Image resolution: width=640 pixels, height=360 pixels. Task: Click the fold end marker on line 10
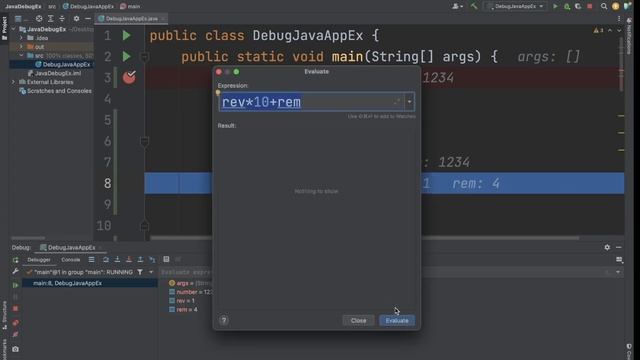[144, 225]
